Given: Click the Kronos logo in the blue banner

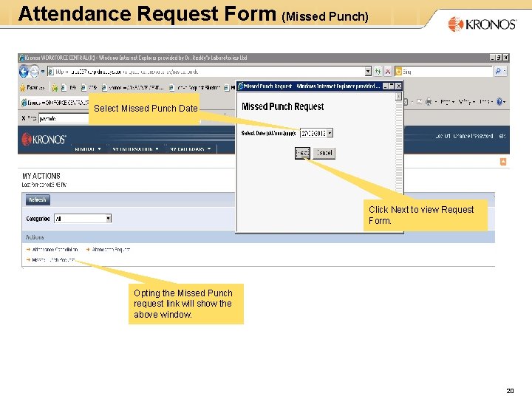Looking at the screenshot, I should [44, 139].
